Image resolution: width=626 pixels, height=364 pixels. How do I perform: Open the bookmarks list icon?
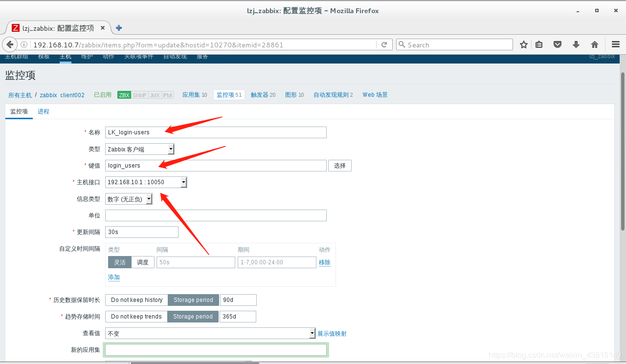539,44
